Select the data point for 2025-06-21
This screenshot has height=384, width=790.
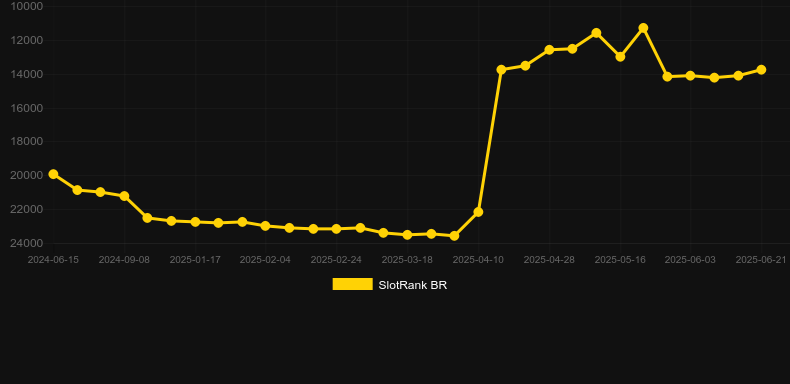[761, 70]
